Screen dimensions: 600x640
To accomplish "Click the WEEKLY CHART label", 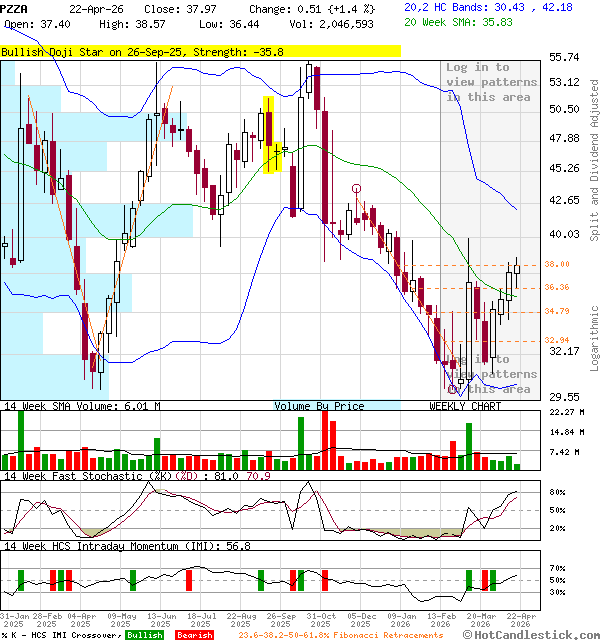I will (x=464, y=406).
